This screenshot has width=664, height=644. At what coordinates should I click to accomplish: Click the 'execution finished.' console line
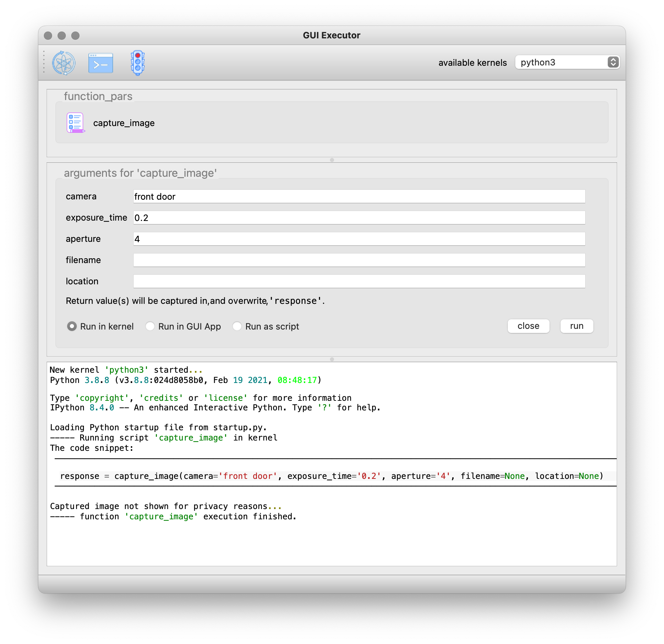pyautogui.click(x=173, y=517)
